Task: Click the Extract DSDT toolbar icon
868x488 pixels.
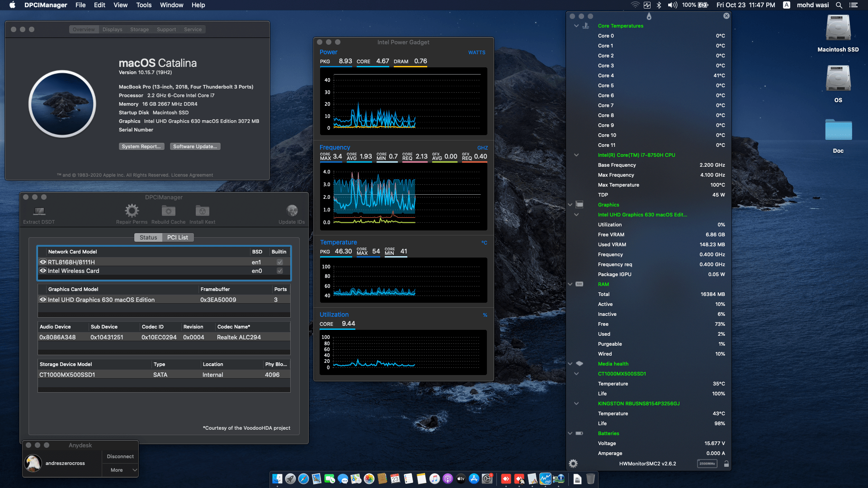Action: pyautogui.click(x=39, y=211)
